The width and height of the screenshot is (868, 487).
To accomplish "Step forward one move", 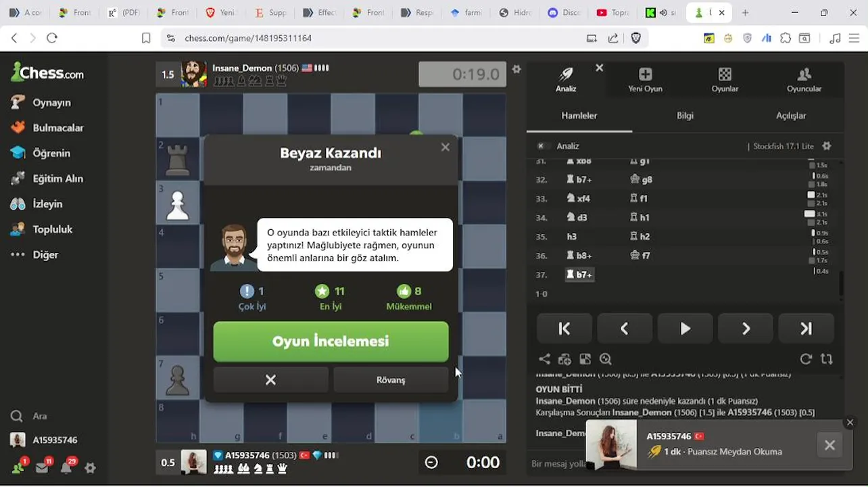I will [746, 329].
